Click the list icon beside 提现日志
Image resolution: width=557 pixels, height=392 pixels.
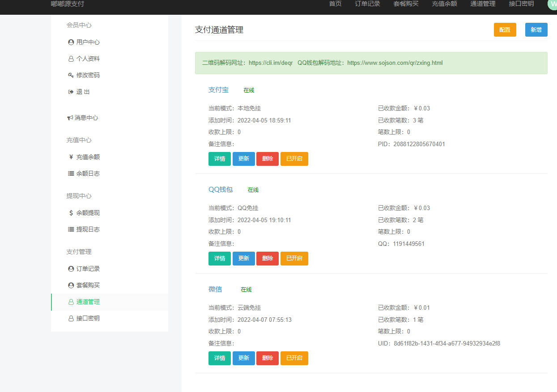point(70,229)
